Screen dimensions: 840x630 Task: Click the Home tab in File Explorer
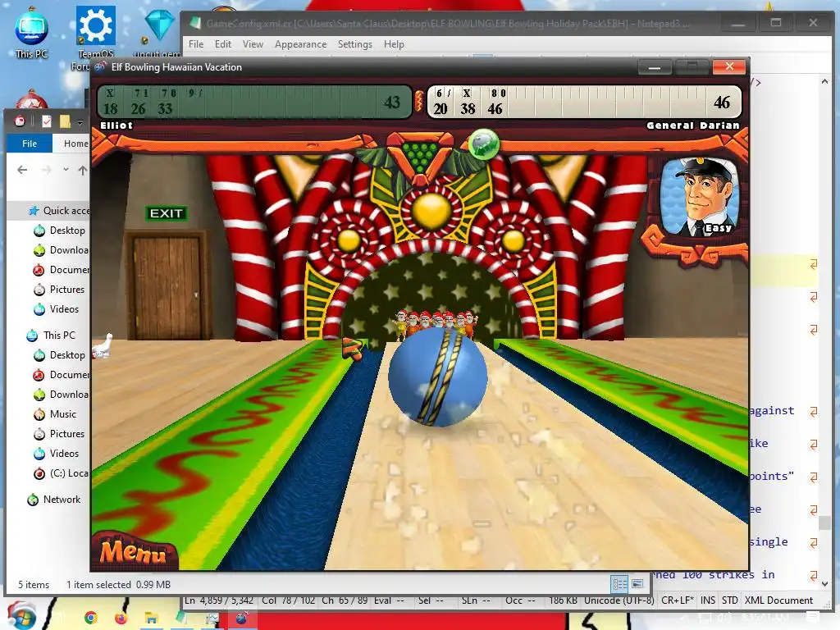pos(75,143)
